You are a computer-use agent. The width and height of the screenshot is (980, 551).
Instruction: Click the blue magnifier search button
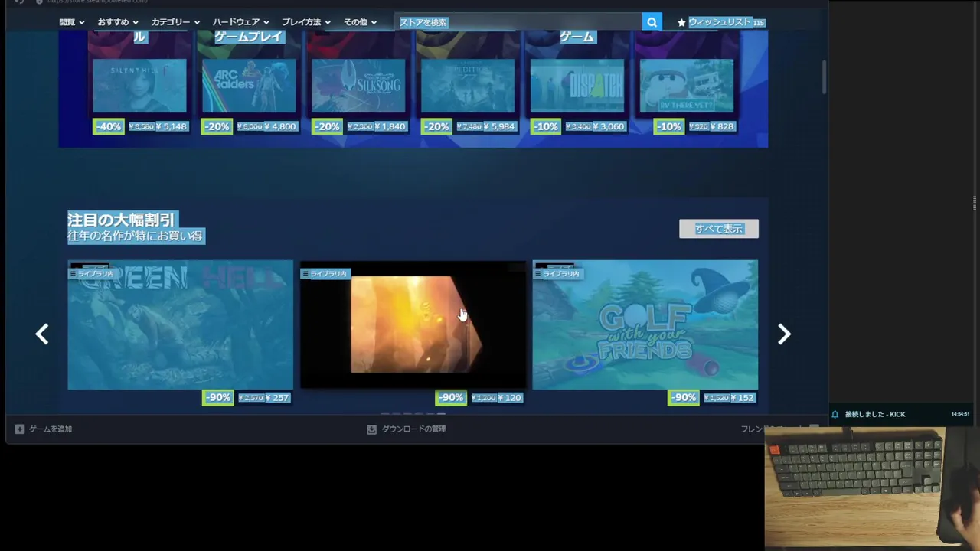(x=652, y=22)
